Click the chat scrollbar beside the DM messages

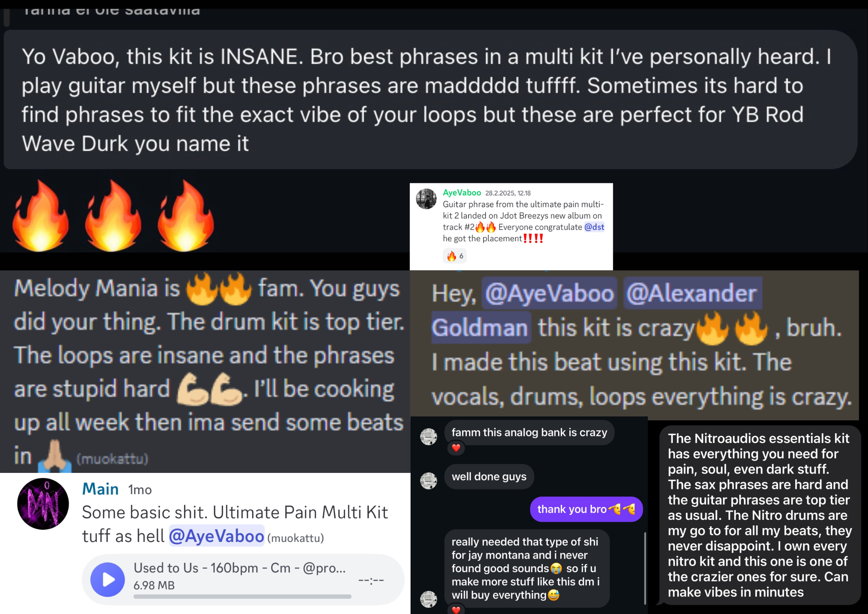645,568
